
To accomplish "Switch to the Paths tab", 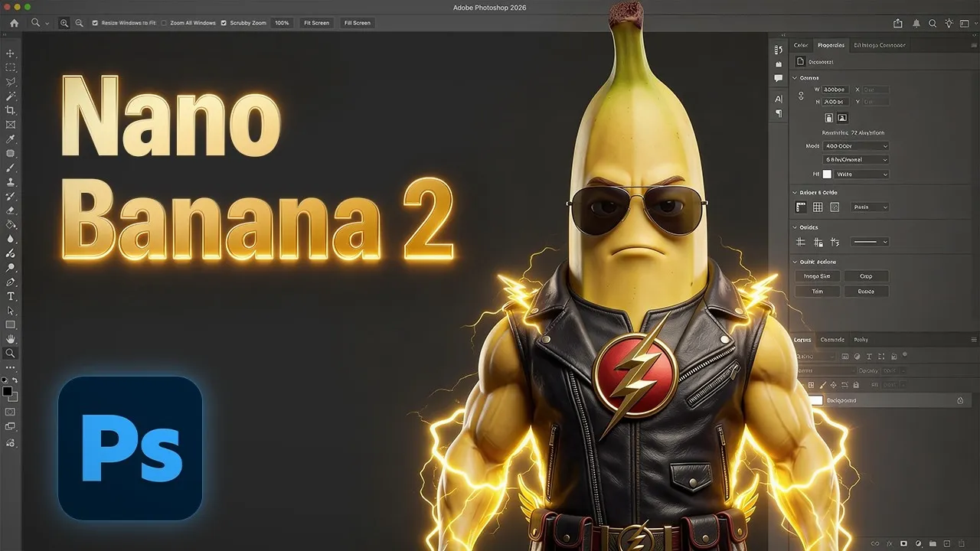I will pyautogui.click(x=861, y=340).
